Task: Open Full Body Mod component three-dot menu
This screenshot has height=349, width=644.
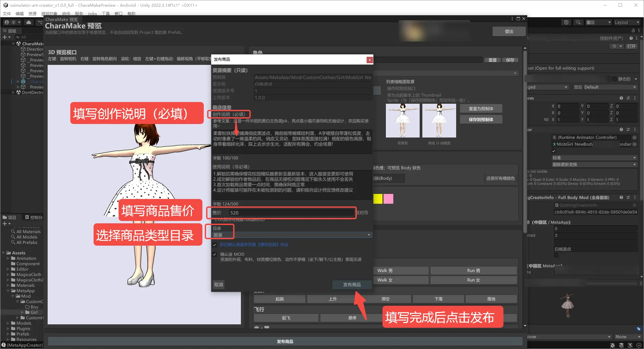Action: pos(635,197)
